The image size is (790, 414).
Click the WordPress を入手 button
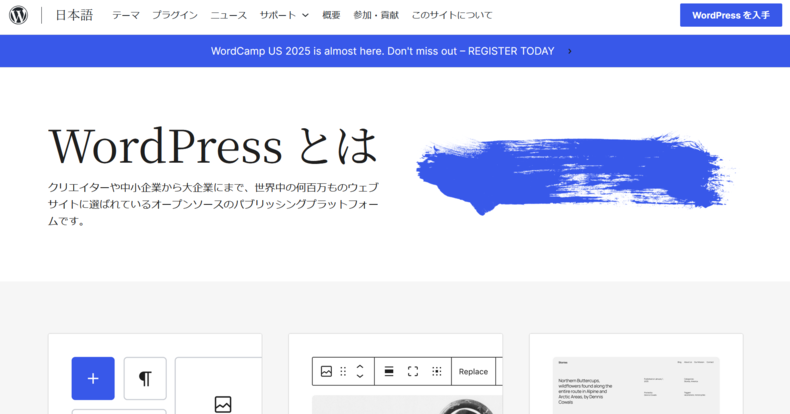pyautogui.click(x=731, y=15)
